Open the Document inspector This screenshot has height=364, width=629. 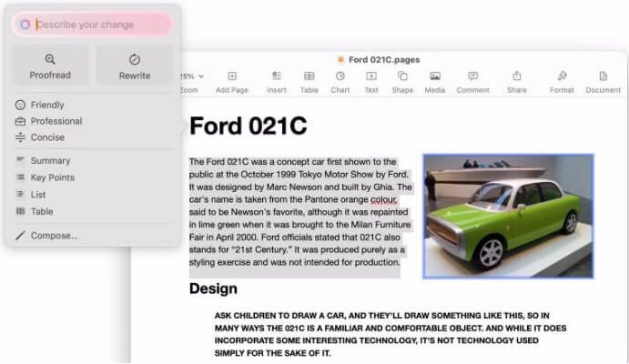603,76
